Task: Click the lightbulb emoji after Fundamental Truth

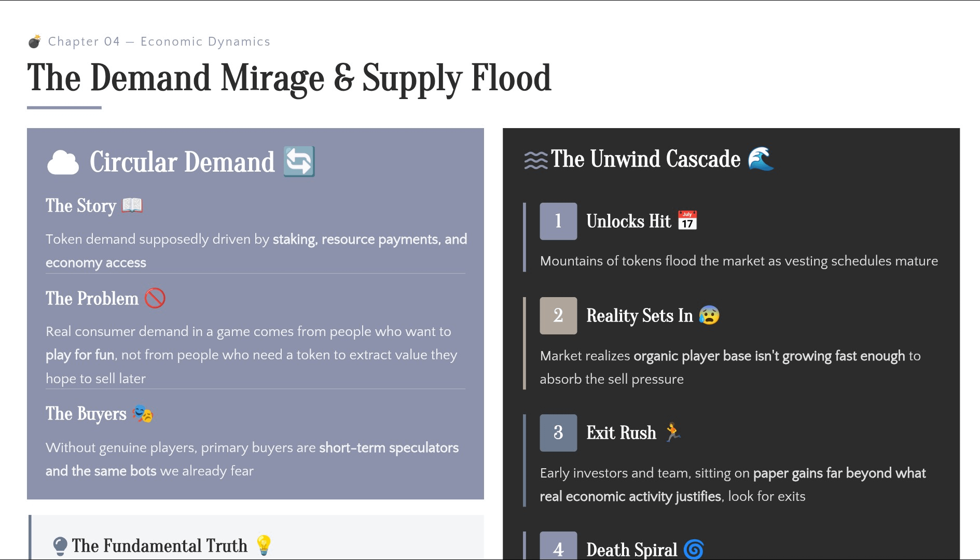Action: (x=264, y=545)
